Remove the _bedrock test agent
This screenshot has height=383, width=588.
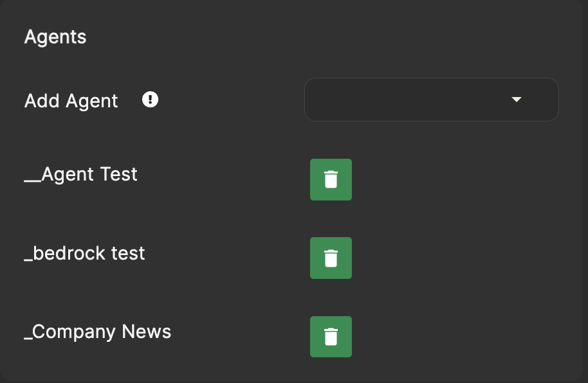tap(331, 258)
